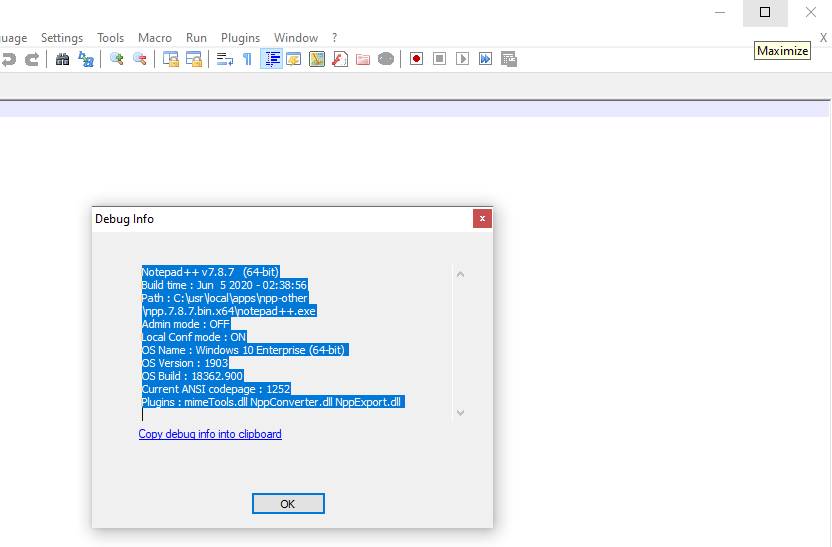Click the debug text scroll up arrow
This screenshot has width=832, height=547.
pos(461,274)
